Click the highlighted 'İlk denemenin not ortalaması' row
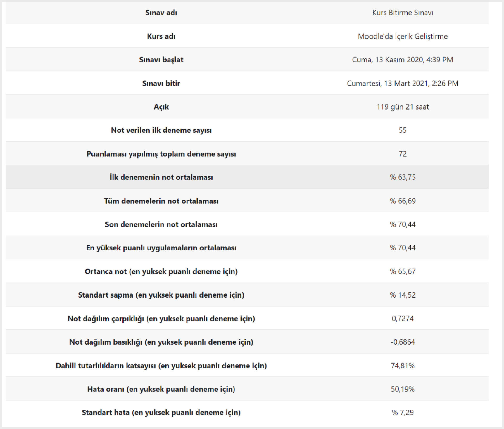 click(247, 177)
